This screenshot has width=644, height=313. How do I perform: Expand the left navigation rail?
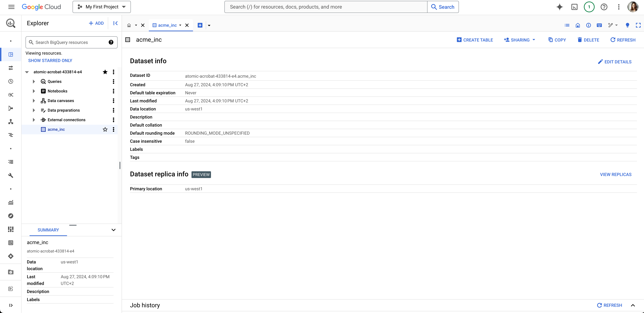(11, 305)
